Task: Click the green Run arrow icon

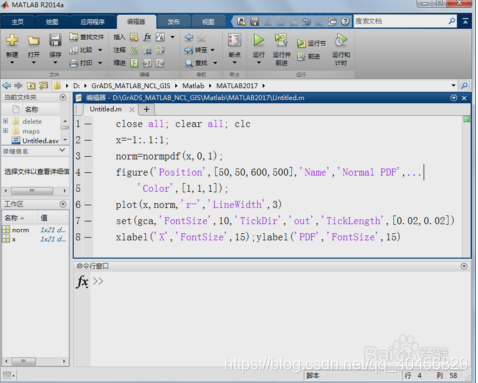Action: (259, 40)
